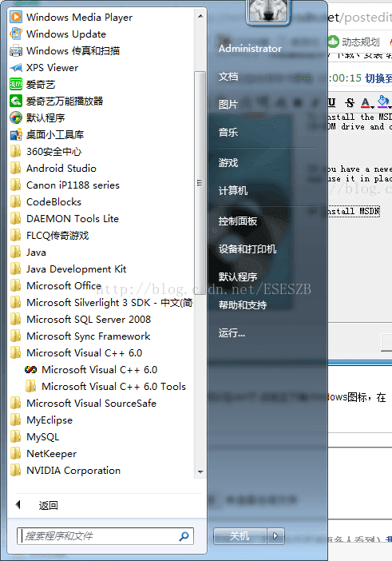Expand the NetKeeper folder
Screen dimensions: 392x561
click(51, 454)
